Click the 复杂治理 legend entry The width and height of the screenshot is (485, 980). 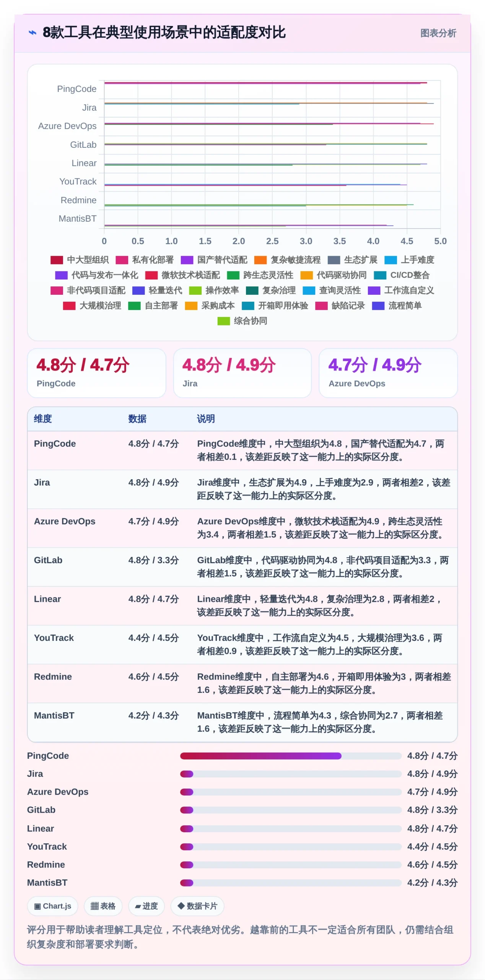click(271, 291)
